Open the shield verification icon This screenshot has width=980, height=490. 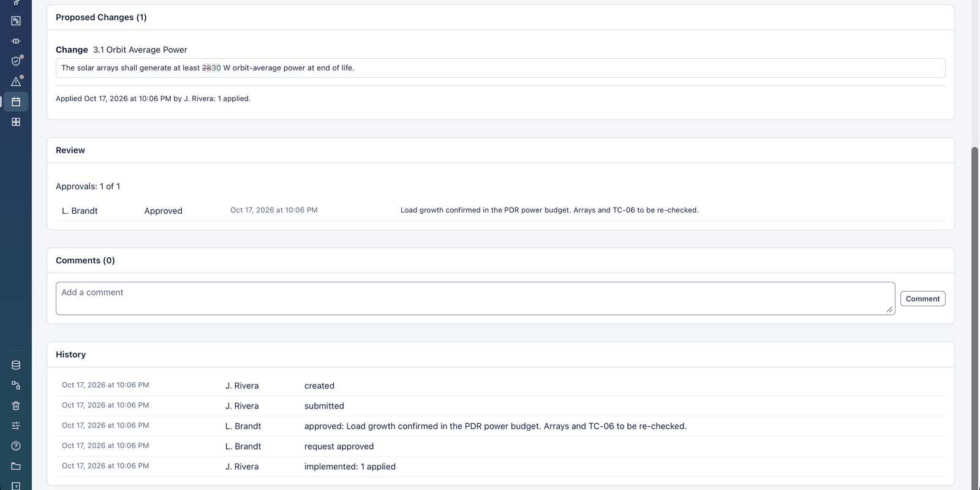[x=16, y=61]
